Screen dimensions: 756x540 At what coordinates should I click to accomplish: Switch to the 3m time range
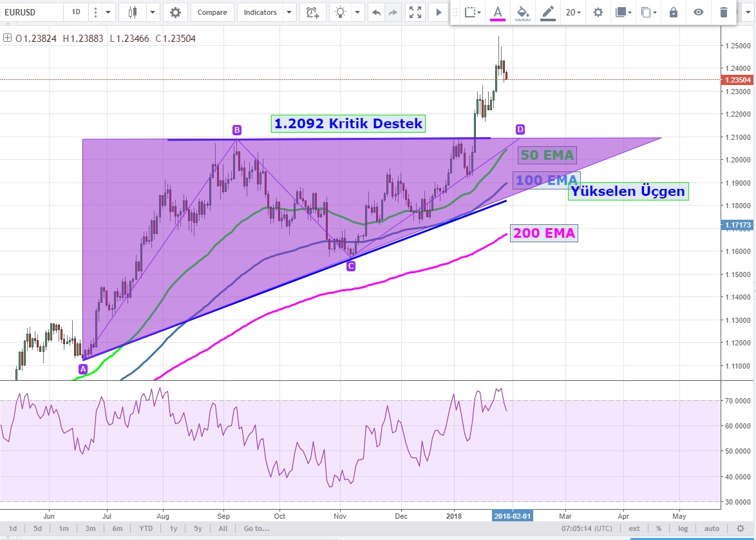pos(90,528)
